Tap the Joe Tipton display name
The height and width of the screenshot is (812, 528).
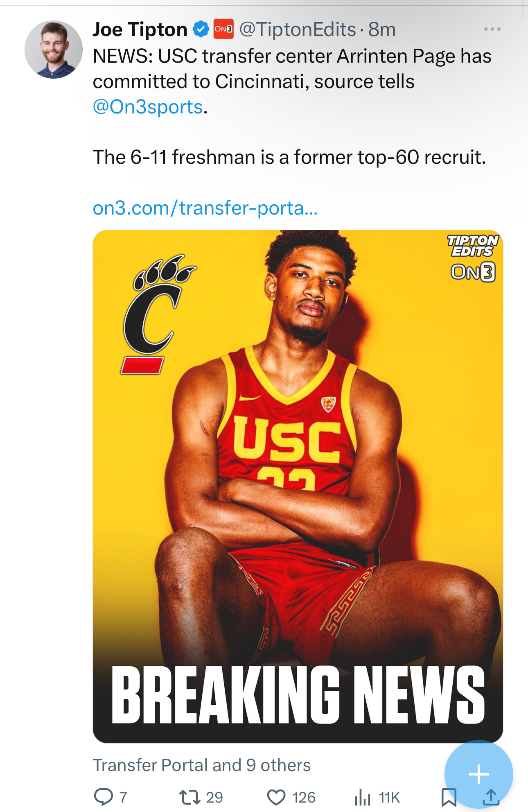[x=140, y=29]
